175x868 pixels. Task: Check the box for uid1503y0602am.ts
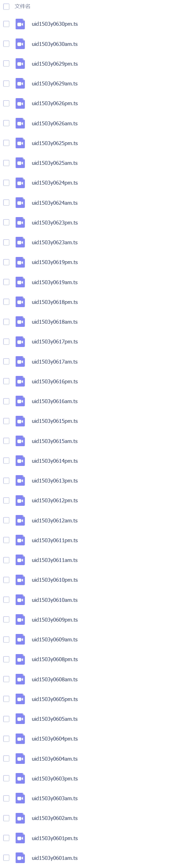6,818
